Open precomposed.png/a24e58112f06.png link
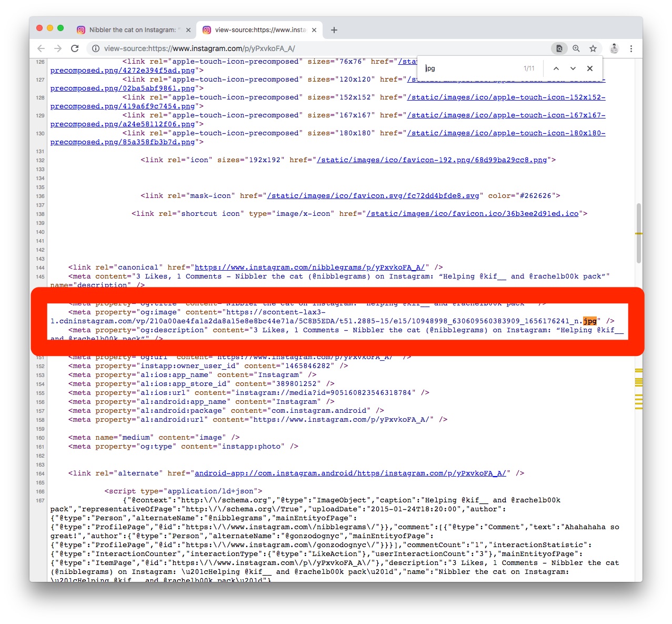 click(123, 124)
